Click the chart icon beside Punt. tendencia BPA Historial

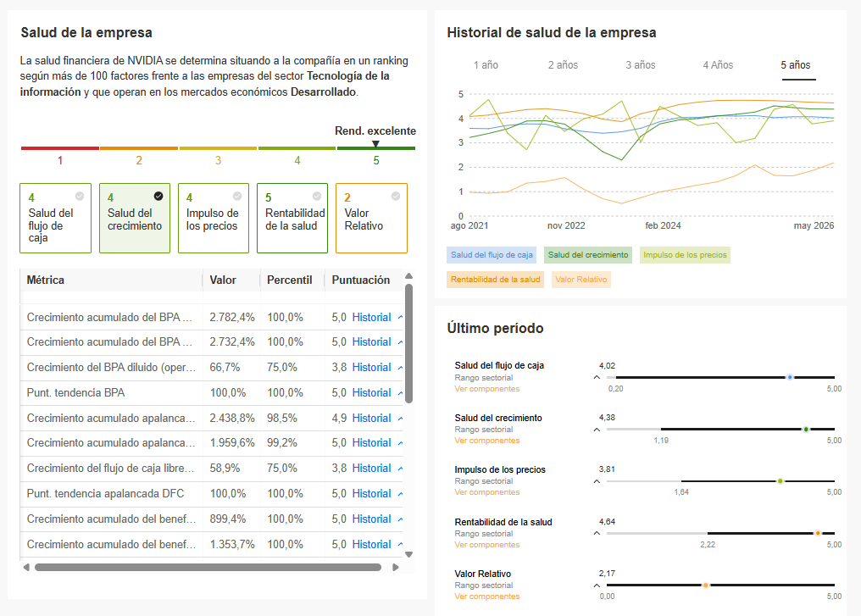click(400, 393)
